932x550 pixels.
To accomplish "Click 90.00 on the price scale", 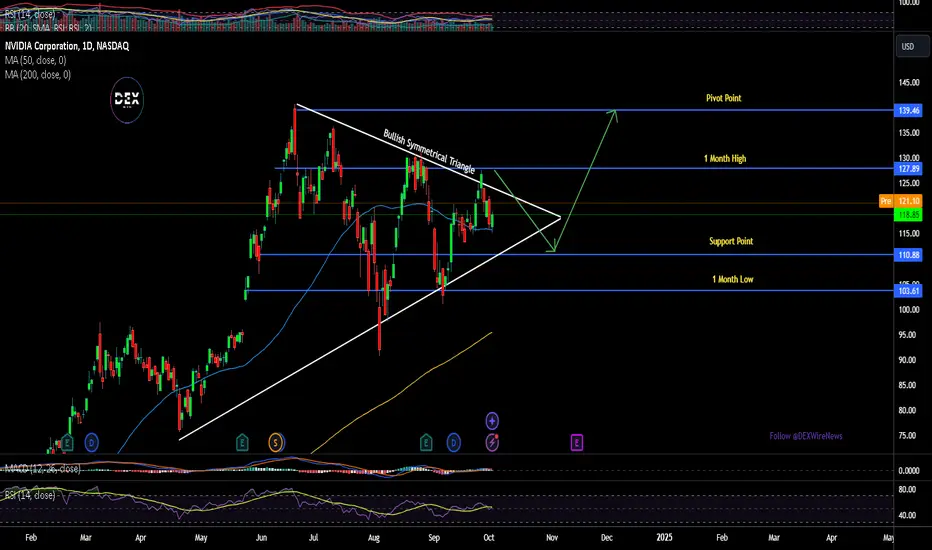I will coord(909,360).
